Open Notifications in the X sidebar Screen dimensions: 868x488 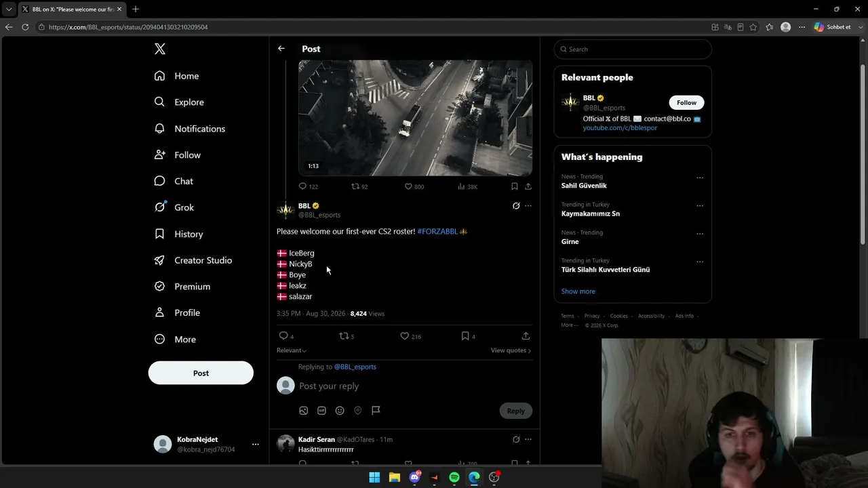190,129
